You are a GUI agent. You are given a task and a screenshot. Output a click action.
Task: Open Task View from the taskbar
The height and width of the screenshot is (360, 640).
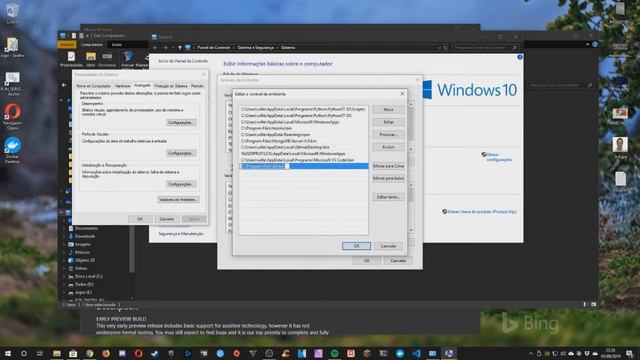tap(40, 353)
